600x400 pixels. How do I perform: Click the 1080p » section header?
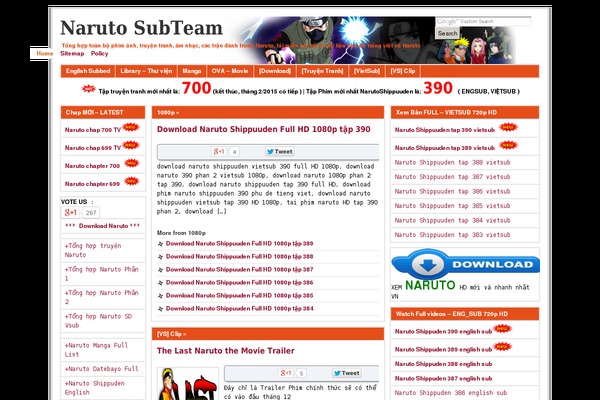click(x=168, y=113)
